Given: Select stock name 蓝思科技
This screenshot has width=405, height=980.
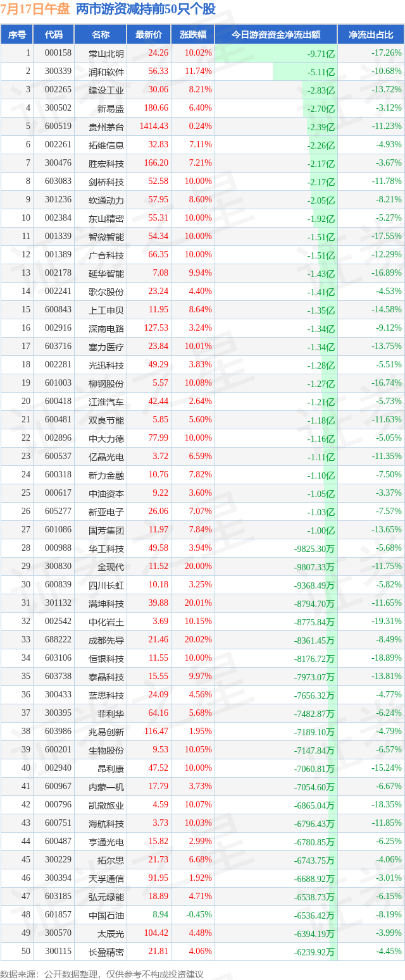Looking at the screenshot, I should point(106,695).
